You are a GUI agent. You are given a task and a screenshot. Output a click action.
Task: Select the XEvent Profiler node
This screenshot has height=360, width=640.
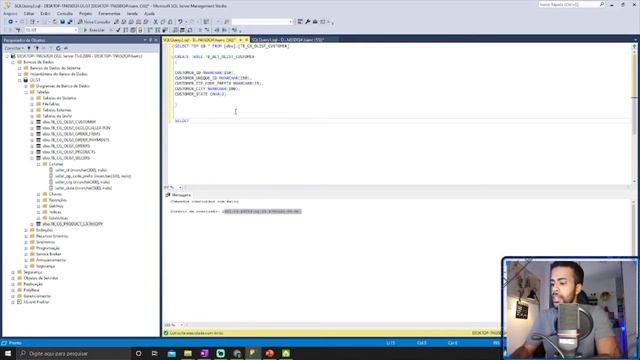(x=36, y=302)
